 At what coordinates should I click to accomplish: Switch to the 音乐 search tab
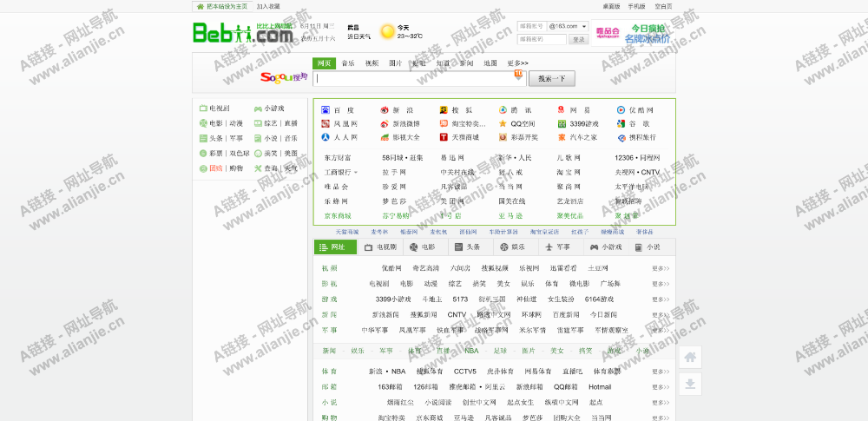pos(348,63)
